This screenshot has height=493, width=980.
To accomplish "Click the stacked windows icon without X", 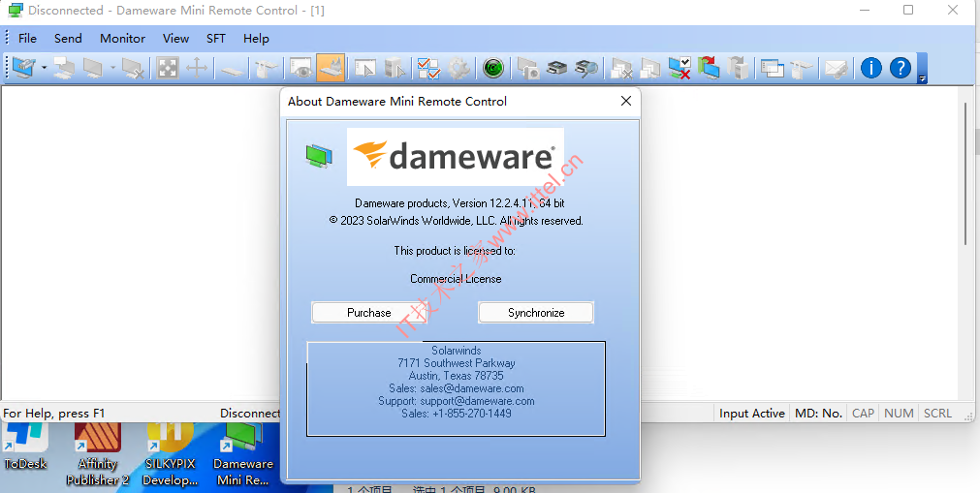I will coord(650,68).
